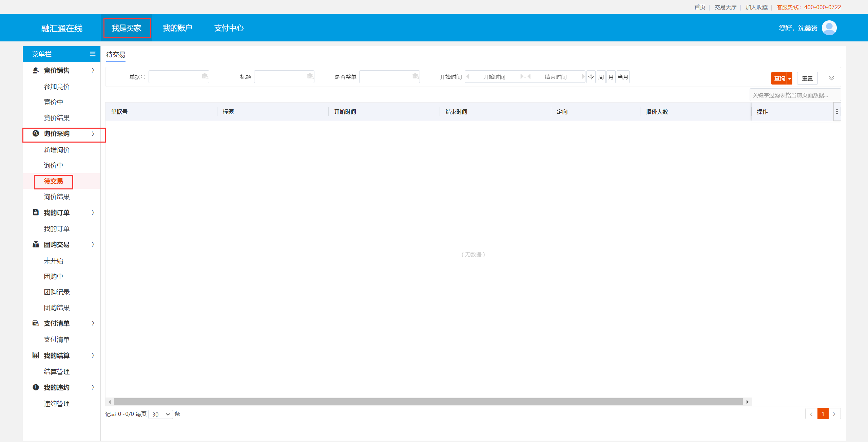
Task: Click the 团购交易 icon
Action: coord(36,244)
